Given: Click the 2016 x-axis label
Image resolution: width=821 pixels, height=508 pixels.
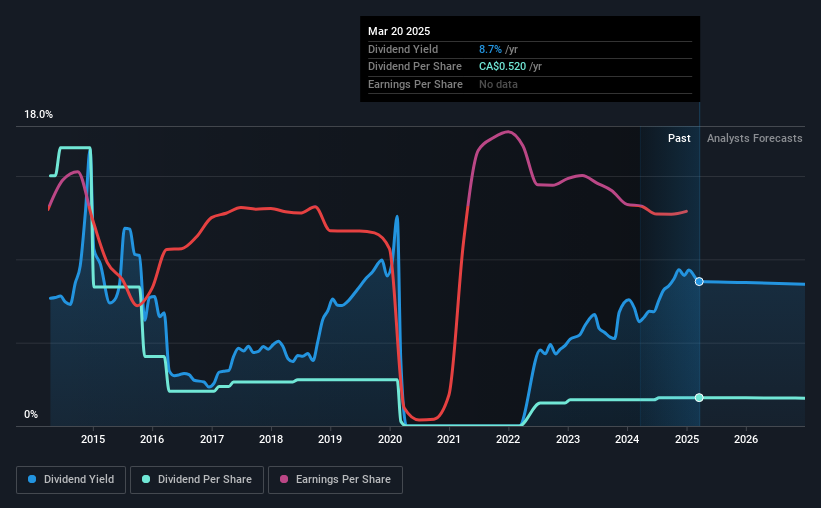Looking at the screenshot, I should pos(152,439).
